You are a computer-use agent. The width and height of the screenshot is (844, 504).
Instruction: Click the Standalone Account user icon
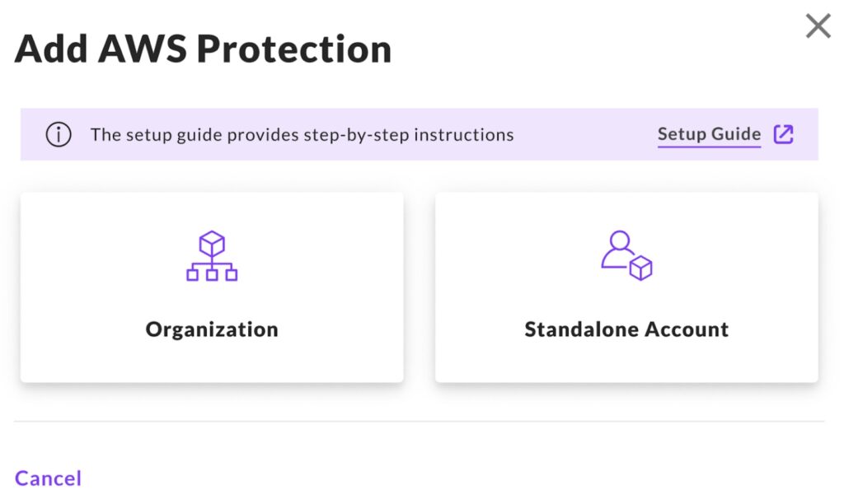pos(626,256)
